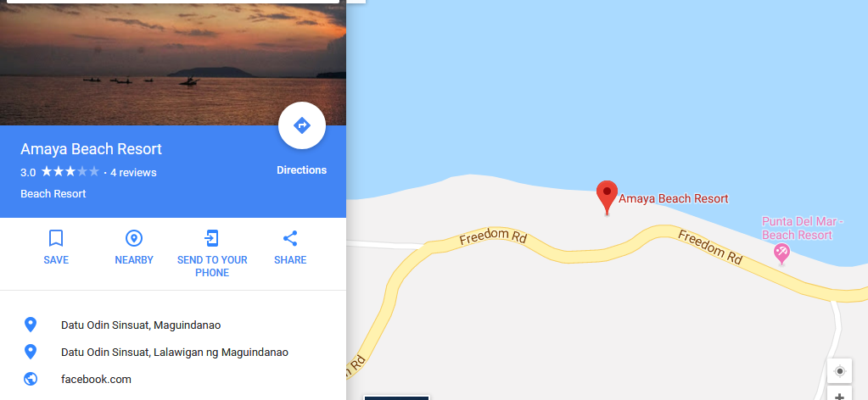Viewport: 868px width, 400px height.
Task: Zoom in using the plus button
Action: pos(839,394)
